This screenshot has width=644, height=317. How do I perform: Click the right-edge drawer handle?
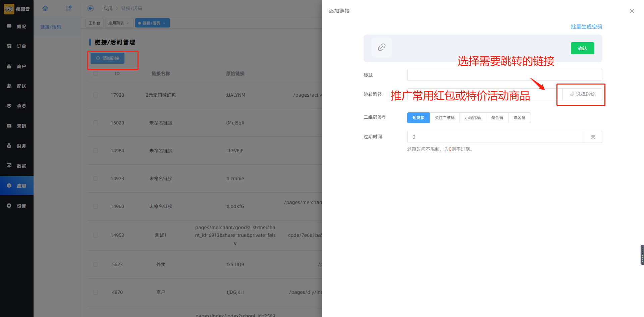click(x=642, y=255)
